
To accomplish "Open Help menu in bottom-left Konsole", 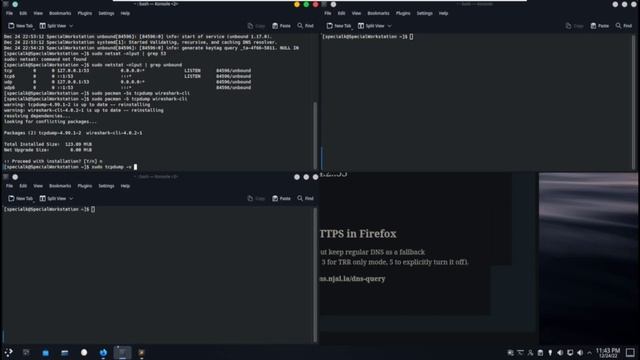I will pyautogui.click(x=125, y=186).
